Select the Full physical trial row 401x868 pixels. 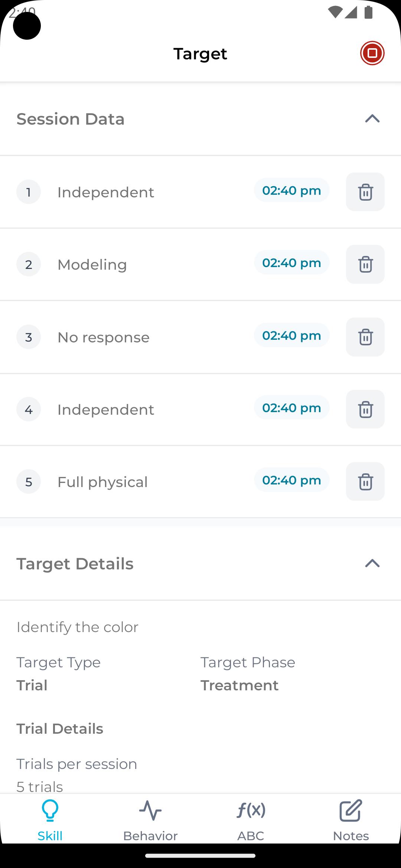[x=200, y=482]
